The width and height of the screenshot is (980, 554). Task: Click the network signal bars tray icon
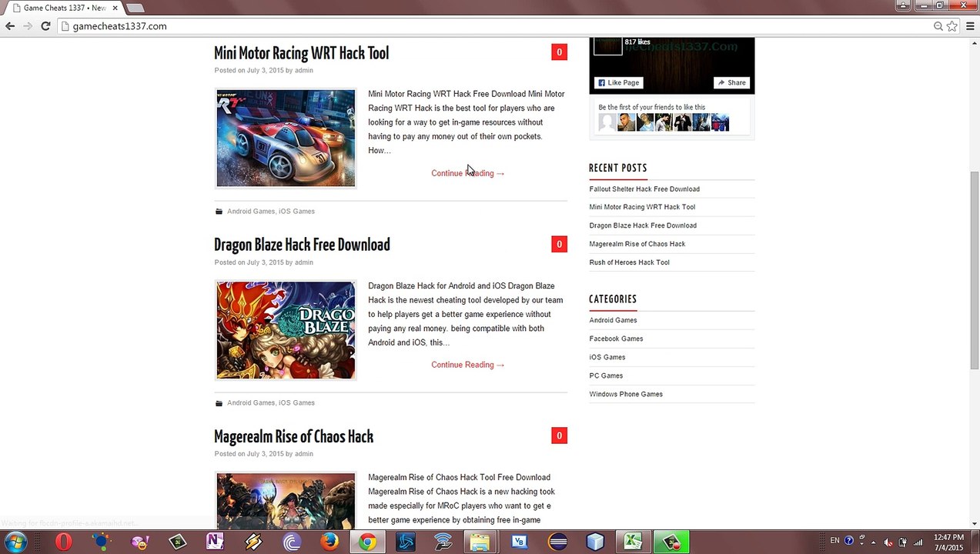tap(918, 542)
